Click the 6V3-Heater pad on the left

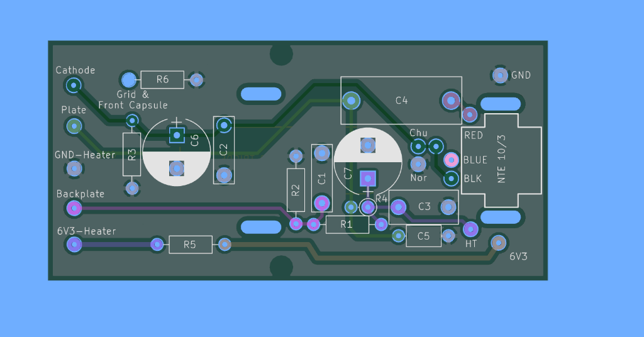[74, 245]
